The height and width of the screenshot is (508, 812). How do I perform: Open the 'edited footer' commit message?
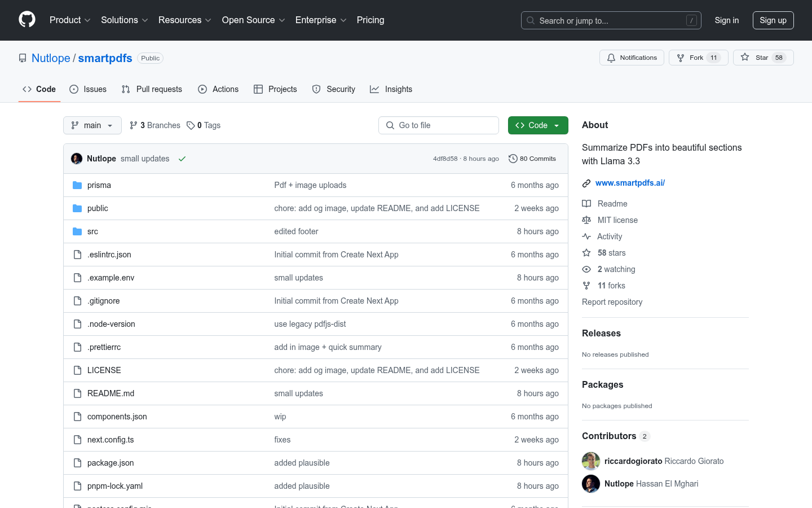(296, 231)
